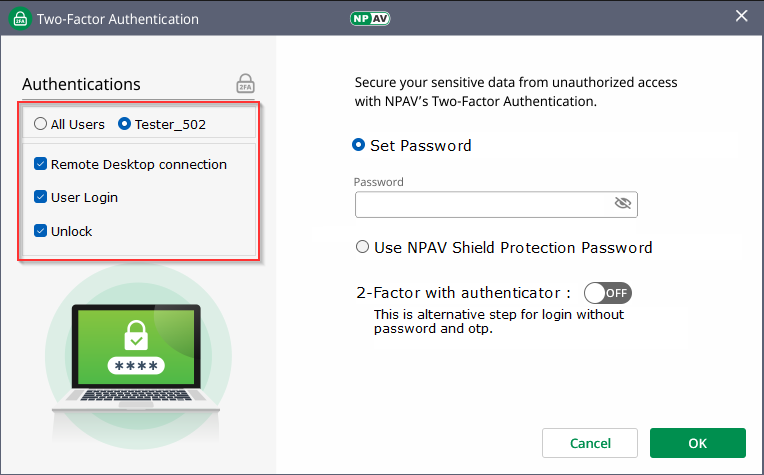The height and width of the screenshot is (475, 764).
Task: Confirm settings with the OK button
Action: tap(697, 443)
